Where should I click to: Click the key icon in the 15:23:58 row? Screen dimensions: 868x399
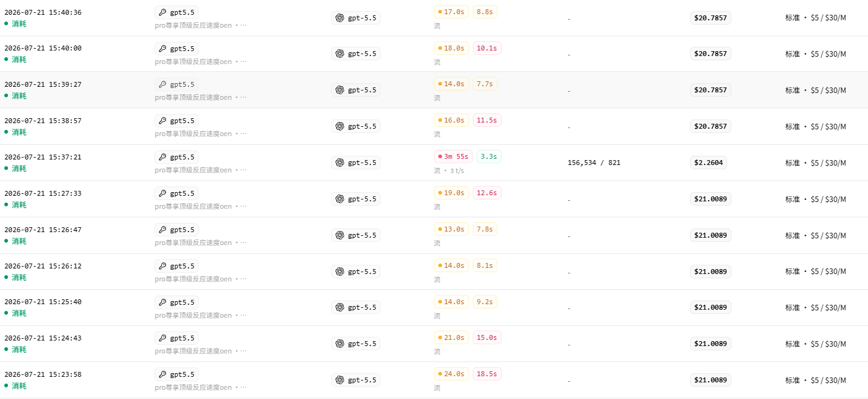[163, 374]
